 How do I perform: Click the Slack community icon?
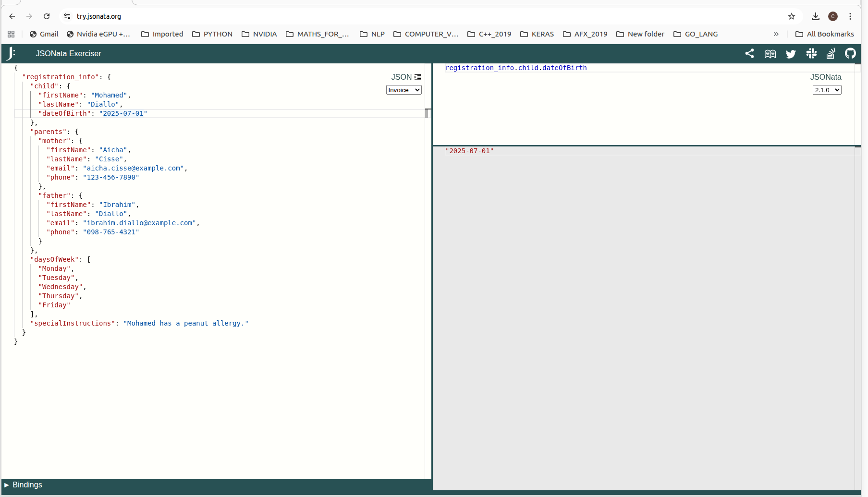pyautogui.click(x=811, y=53)
